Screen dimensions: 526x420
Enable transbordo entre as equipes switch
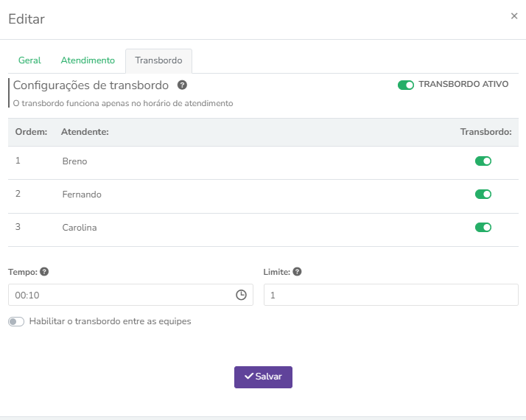click(x=16, y=322)
